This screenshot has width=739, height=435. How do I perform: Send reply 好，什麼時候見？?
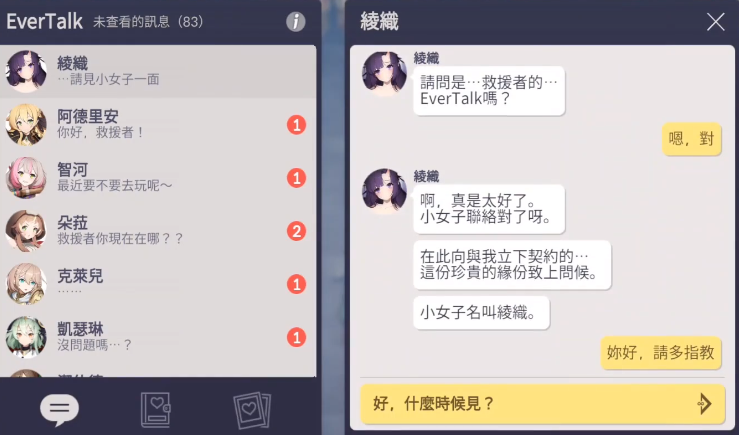click(x=542, y=404)
